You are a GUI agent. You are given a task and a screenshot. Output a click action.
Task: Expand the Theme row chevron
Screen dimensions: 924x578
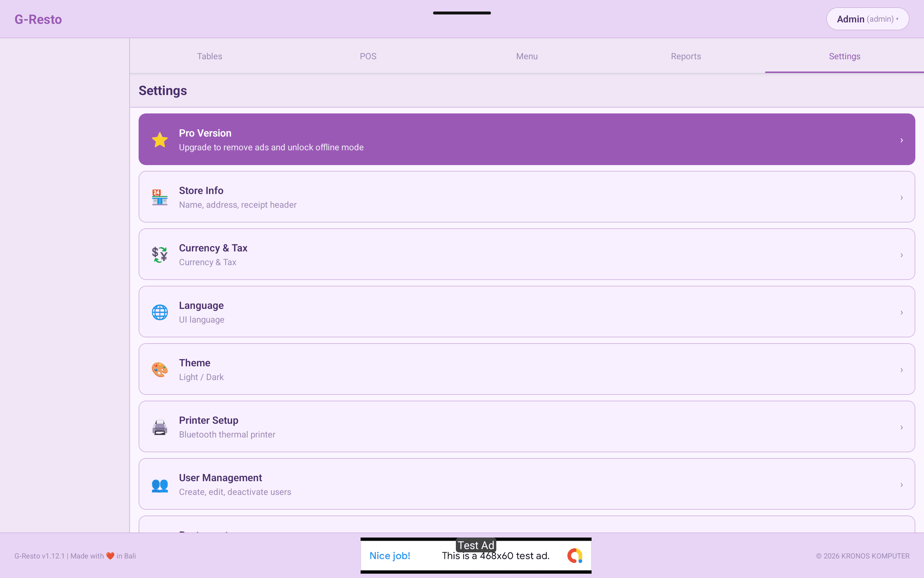[x=902, y=370]
